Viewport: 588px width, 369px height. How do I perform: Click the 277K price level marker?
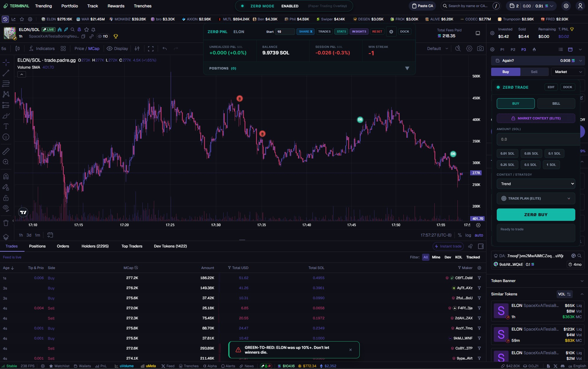point(476,173)
